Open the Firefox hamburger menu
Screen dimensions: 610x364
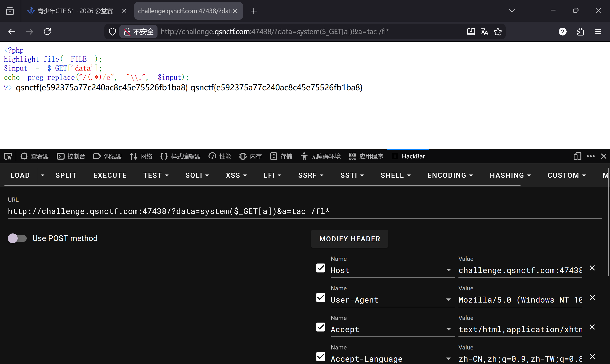tap(598, 32)
